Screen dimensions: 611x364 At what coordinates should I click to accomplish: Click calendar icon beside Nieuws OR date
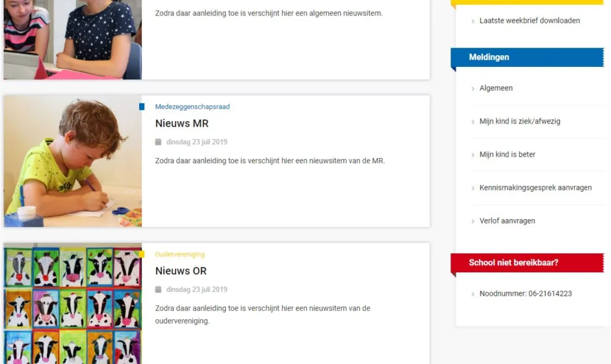[x=158, y=289]
